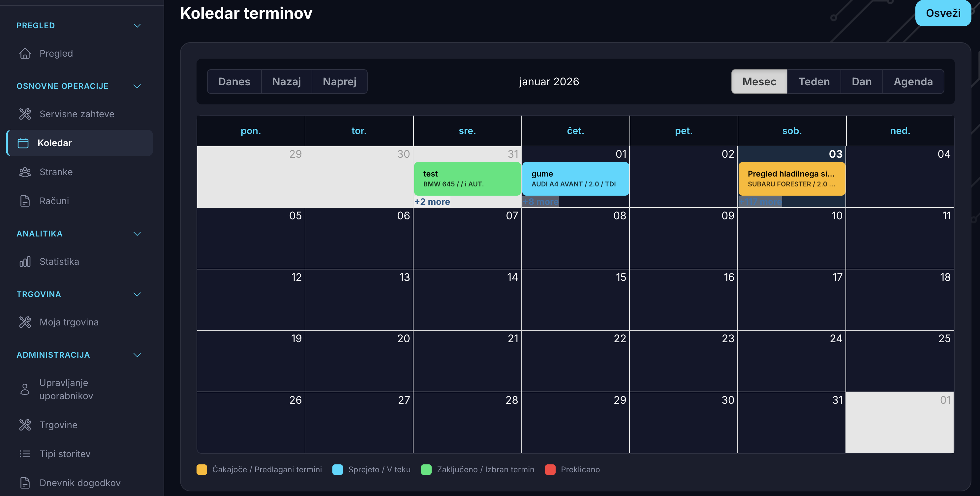980x496 pixels.
Task: Click the Stranke people icon
Action: pos(25,172)
